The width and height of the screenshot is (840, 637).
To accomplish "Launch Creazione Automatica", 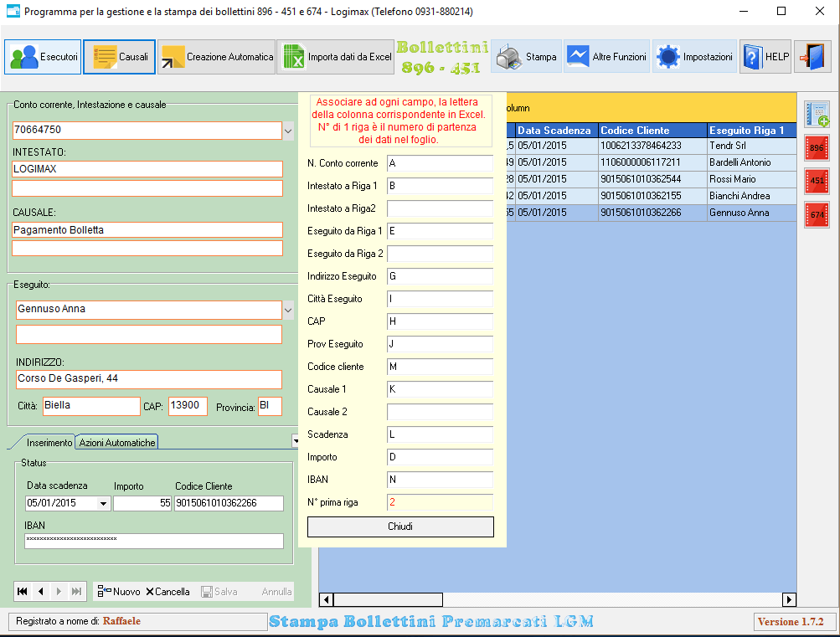I will pyautogui.click(x=216, y=57).
